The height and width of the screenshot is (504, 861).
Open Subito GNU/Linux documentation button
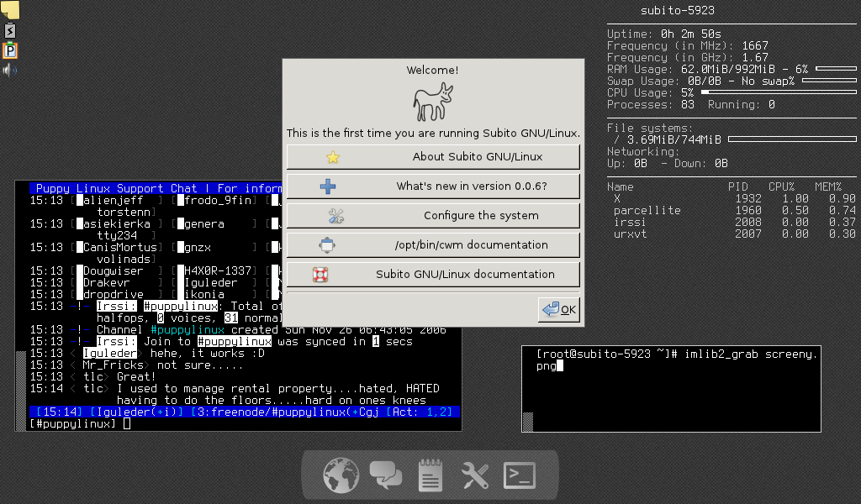click(x=433, y=274)
